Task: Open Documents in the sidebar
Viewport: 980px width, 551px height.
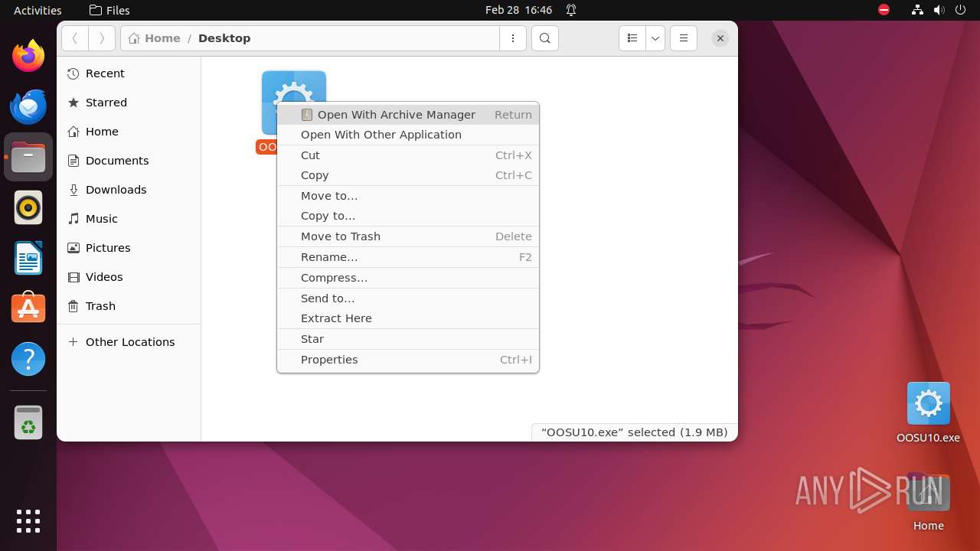Action: (x=129, y=161)
